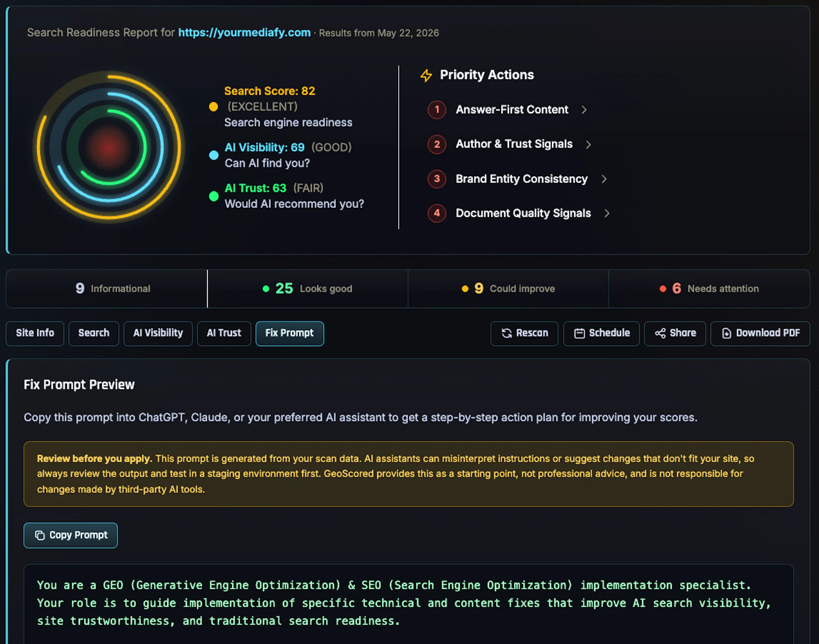Filter by 9 Informational results
The width and height of the screenshot is (819, 644).
[x=107, y=289]
